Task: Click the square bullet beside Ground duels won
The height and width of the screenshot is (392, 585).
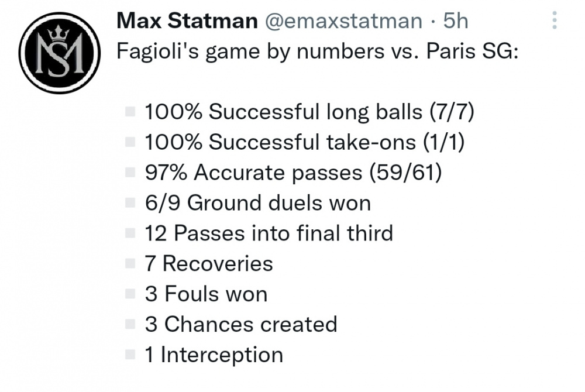Action: [x=130, y=202]
